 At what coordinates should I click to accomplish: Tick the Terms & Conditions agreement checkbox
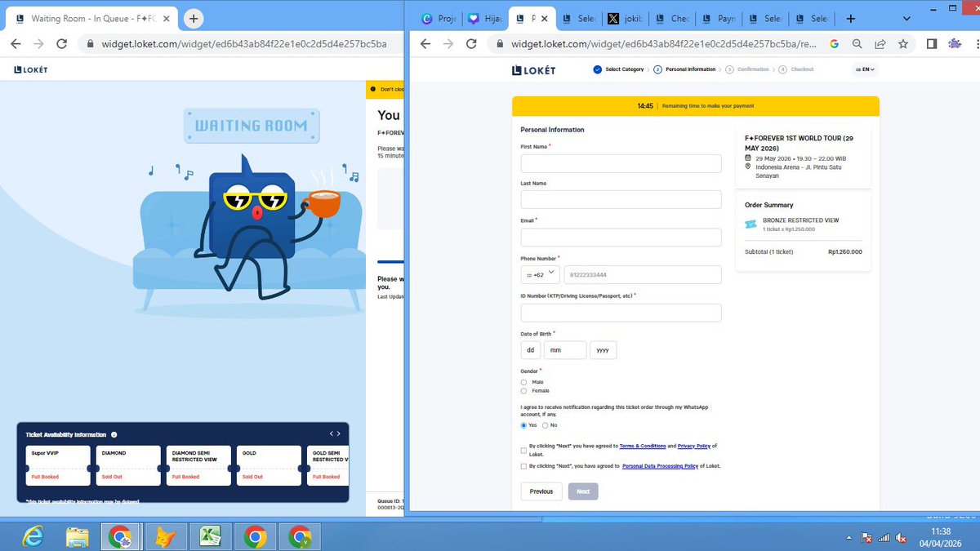(523, 450)
